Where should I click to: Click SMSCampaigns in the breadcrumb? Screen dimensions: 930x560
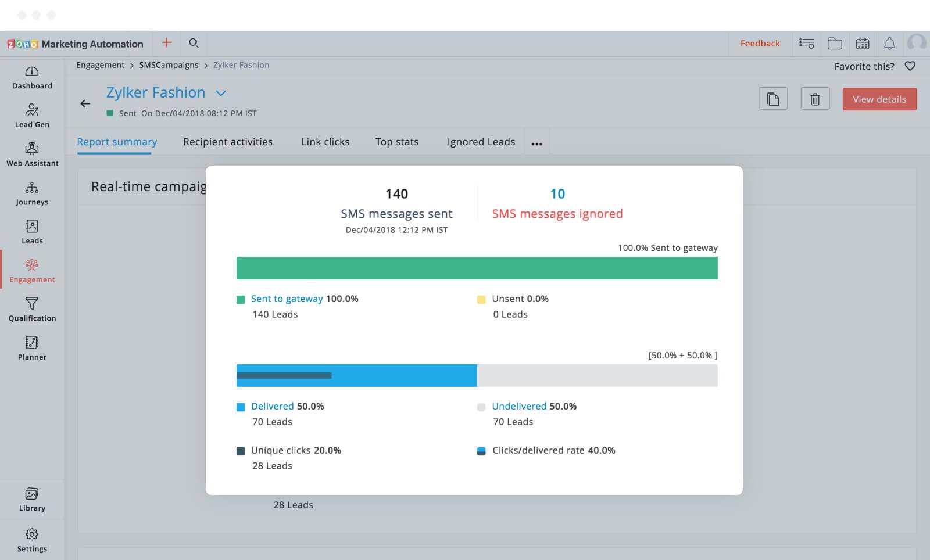pos(169,65)
